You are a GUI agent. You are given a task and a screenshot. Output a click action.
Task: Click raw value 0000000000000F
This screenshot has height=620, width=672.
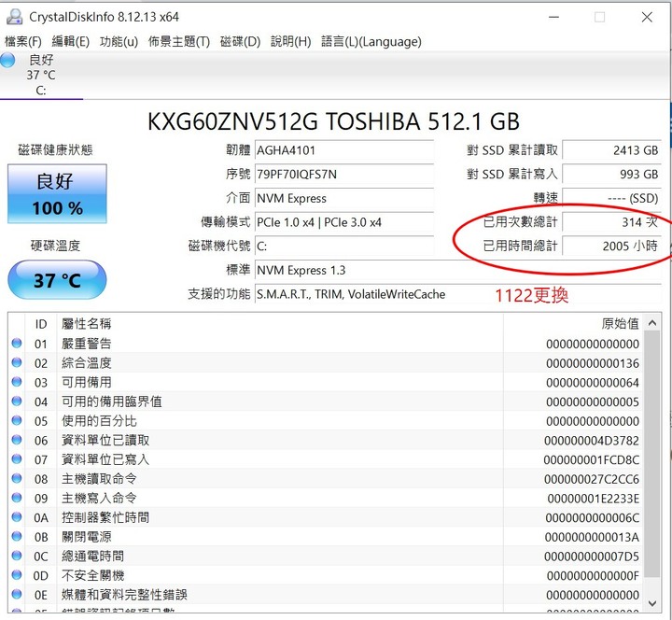pyautogui.click(x=593, y=576)
